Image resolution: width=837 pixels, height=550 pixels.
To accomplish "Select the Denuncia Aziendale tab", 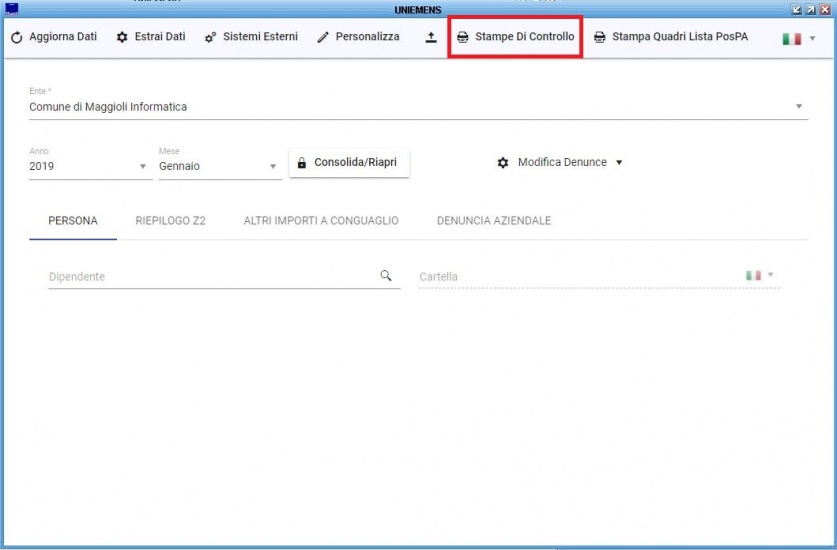I will coord(494,221).
